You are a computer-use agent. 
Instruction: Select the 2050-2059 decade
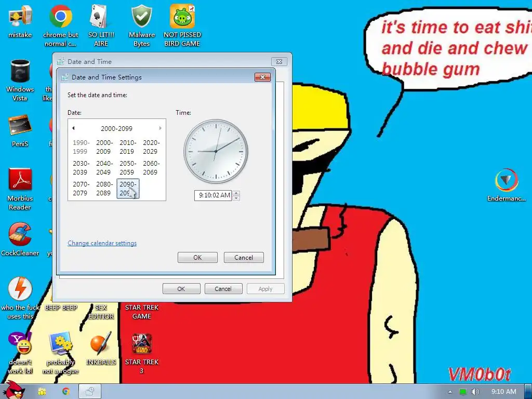(x=128, y=168)
